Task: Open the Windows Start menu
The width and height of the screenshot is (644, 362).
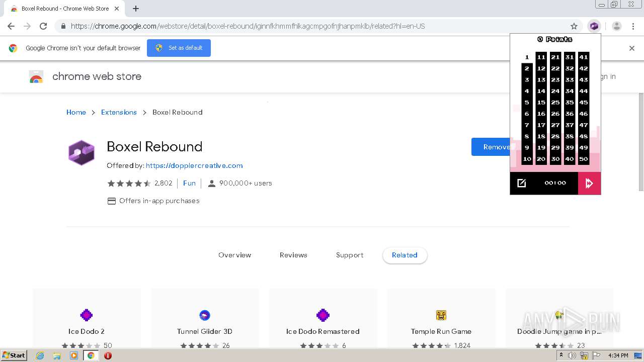Action: point(14,355)
